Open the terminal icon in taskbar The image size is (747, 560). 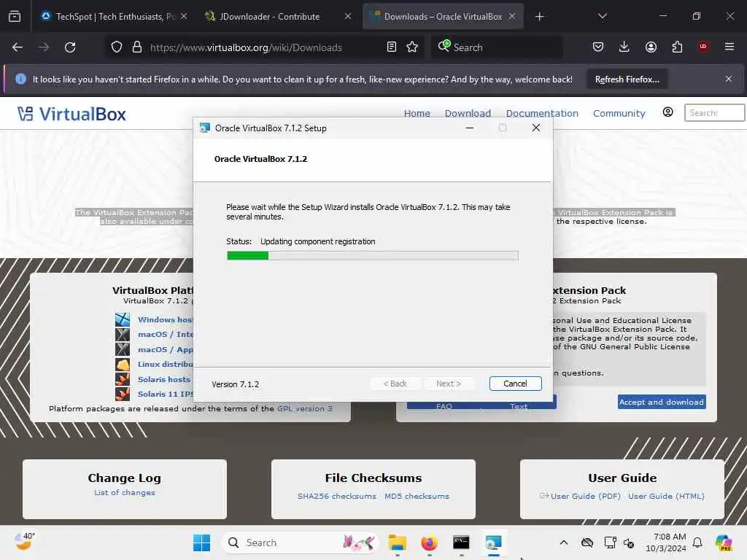tap(461, 542)
